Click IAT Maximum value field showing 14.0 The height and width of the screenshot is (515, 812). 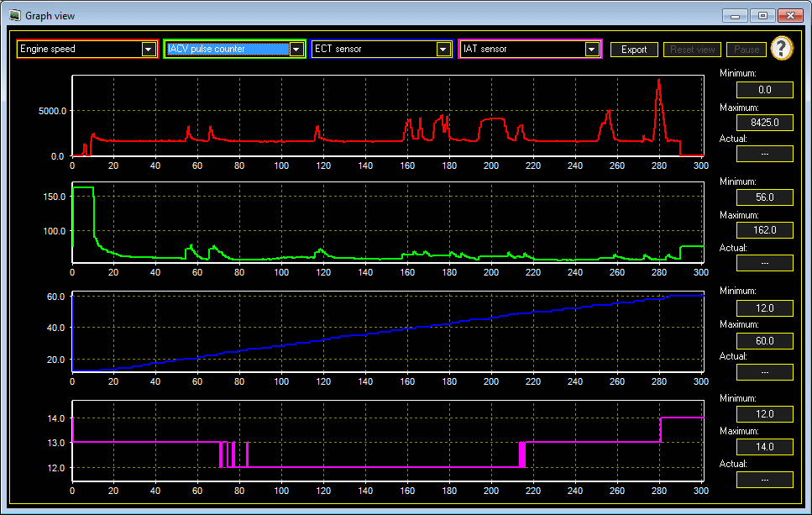764,447
